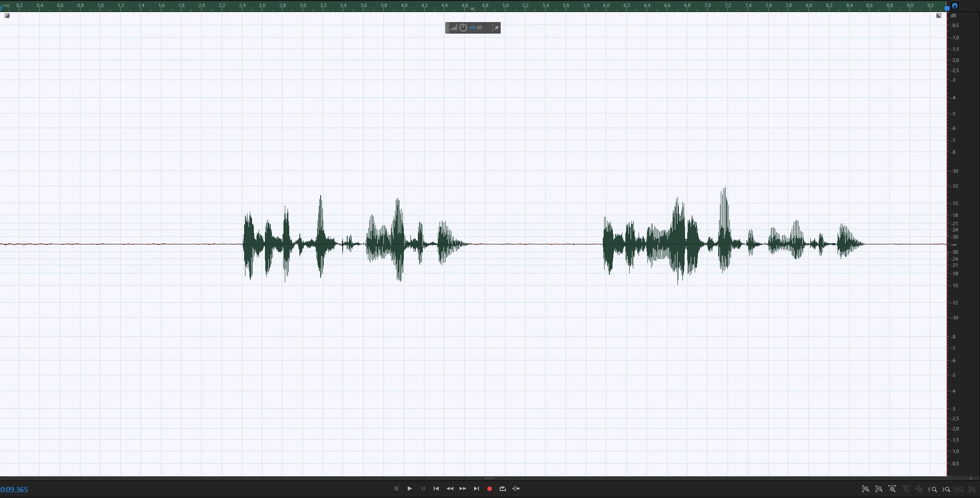Click the Fast Forward button
The image size is (980, 498).
pos(463,489)
